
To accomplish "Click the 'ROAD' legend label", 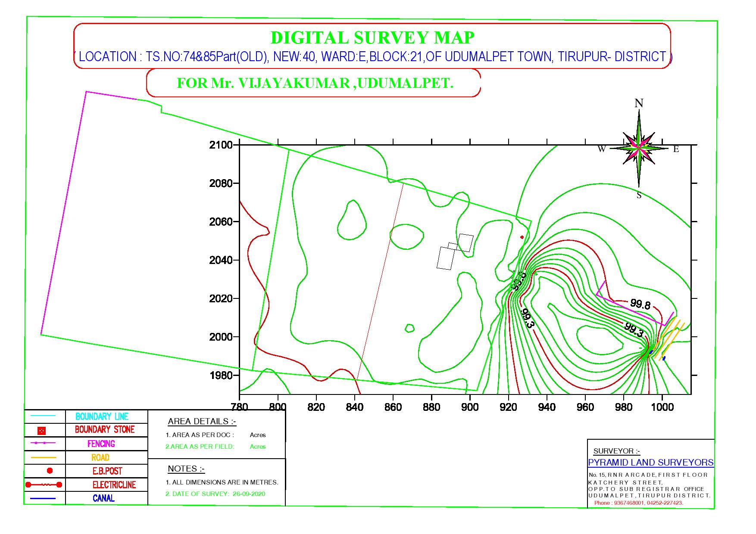I will pyautogui.click(x=100, y=457).
